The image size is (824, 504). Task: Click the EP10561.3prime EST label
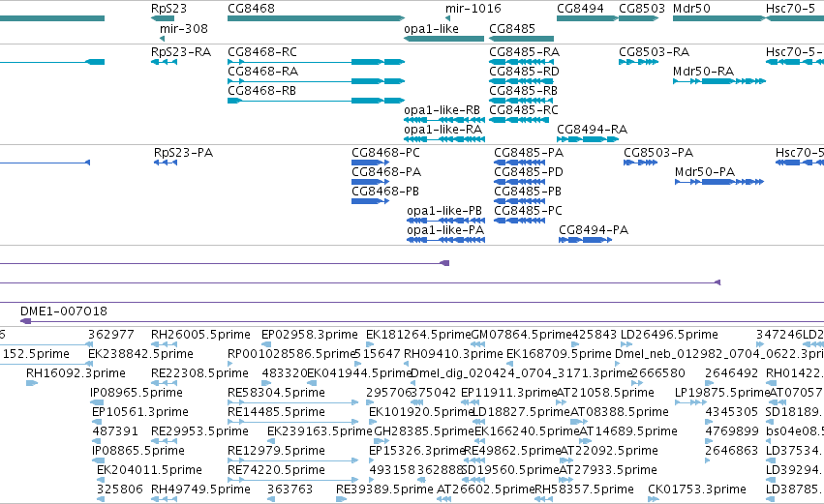[140, 412]
